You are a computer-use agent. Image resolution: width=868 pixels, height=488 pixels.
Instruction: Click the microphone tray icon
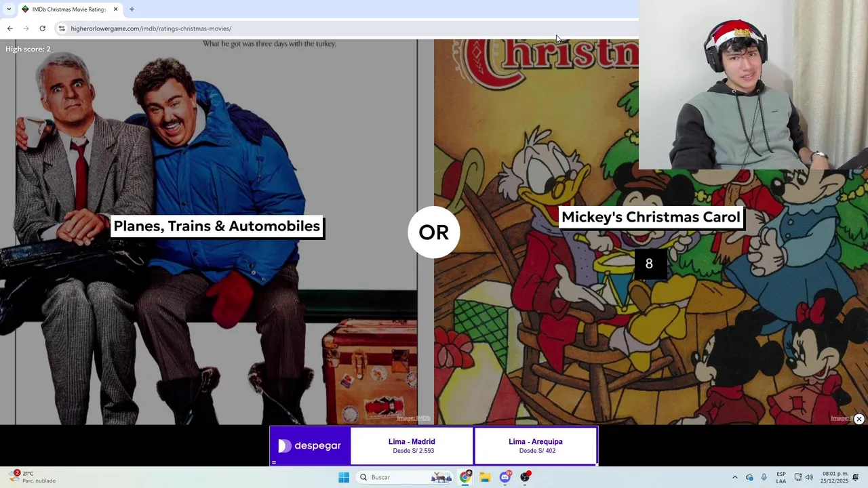click(x=764, y=477)
